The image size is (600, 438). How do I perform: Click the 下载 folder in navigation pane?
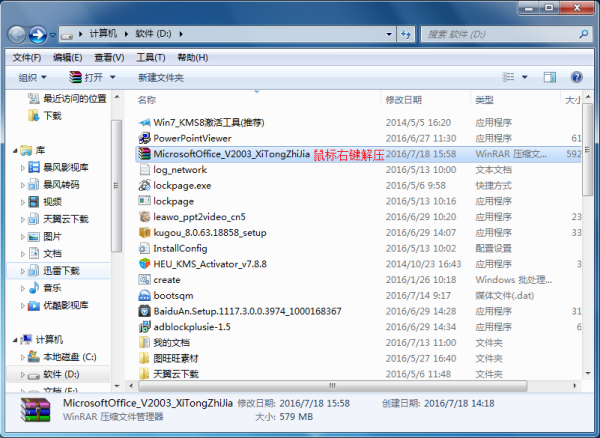point(45,116)
